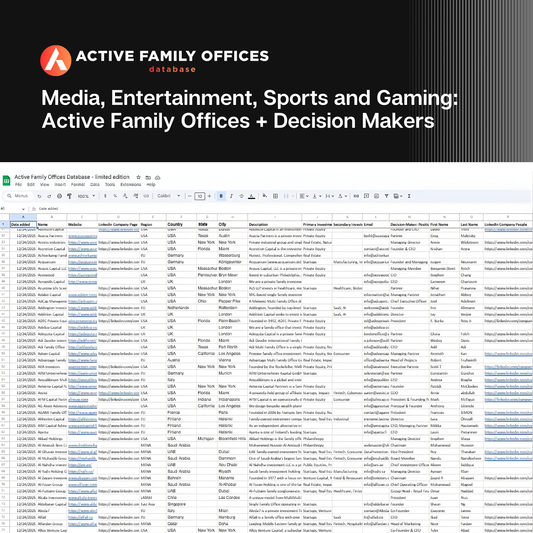This screenshot has height=533, width=533.
Task: Click the Borders grid icon
Action: [275, 196]
